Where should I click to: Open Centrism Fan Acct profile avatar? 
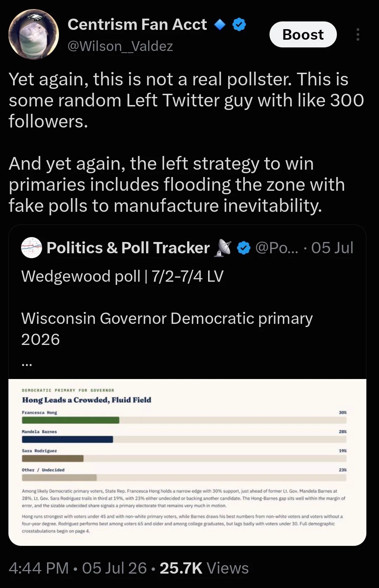[34, 34]
